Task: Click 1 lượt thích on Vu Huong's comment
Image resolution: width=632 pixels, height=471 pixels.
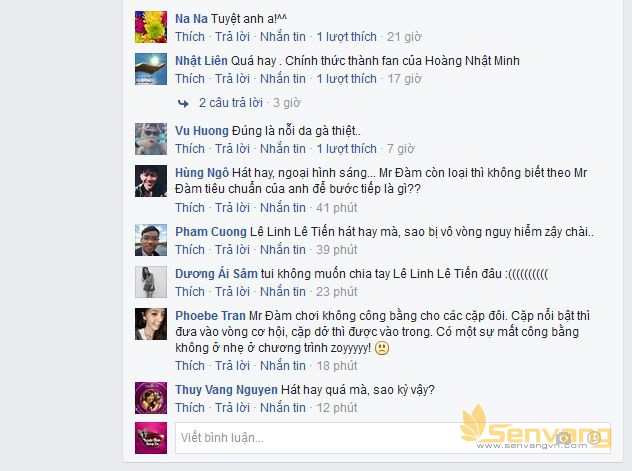Action: pos(346,149)
